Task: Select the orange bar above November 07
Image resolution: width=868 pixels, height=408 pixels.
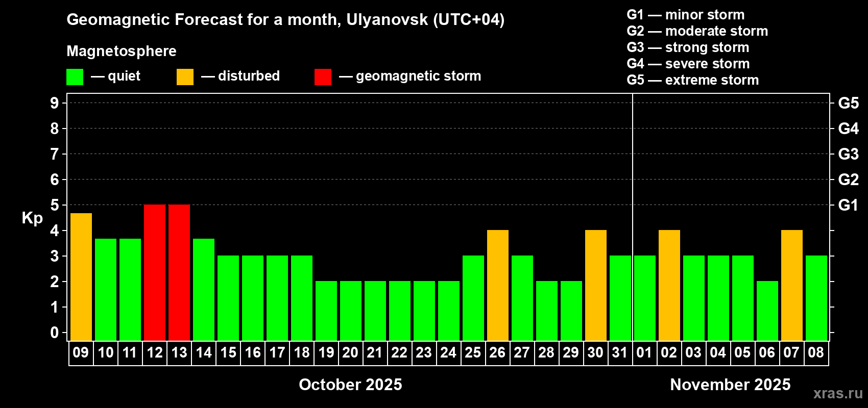Action: tap(792, 285)
